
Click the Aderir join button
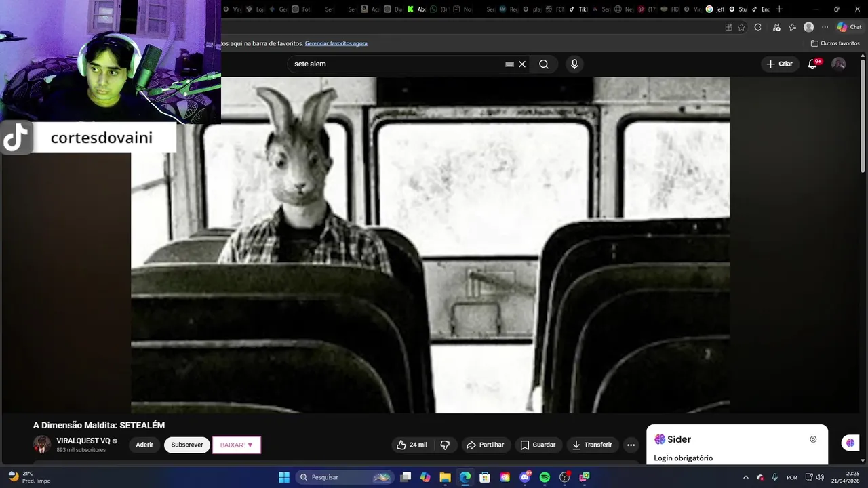(x=144, y=445)
